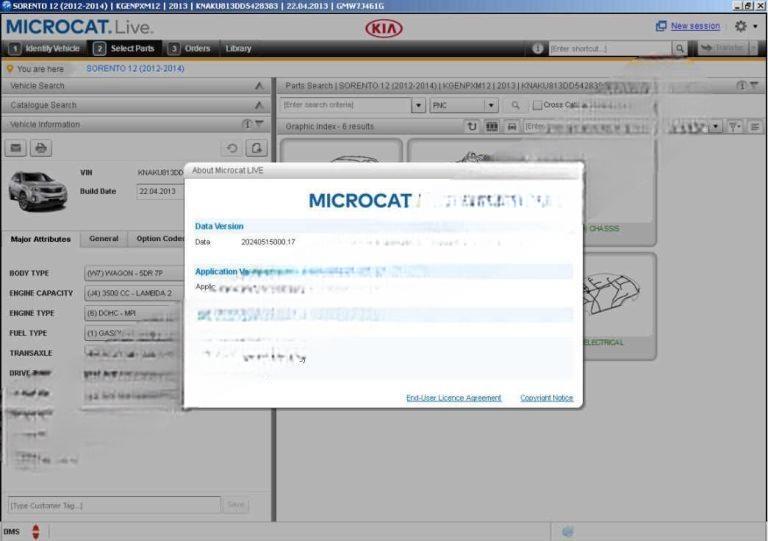Go to Identify Vehicle step
This screenshot has width=768, height=541.
tap(45, 48)
